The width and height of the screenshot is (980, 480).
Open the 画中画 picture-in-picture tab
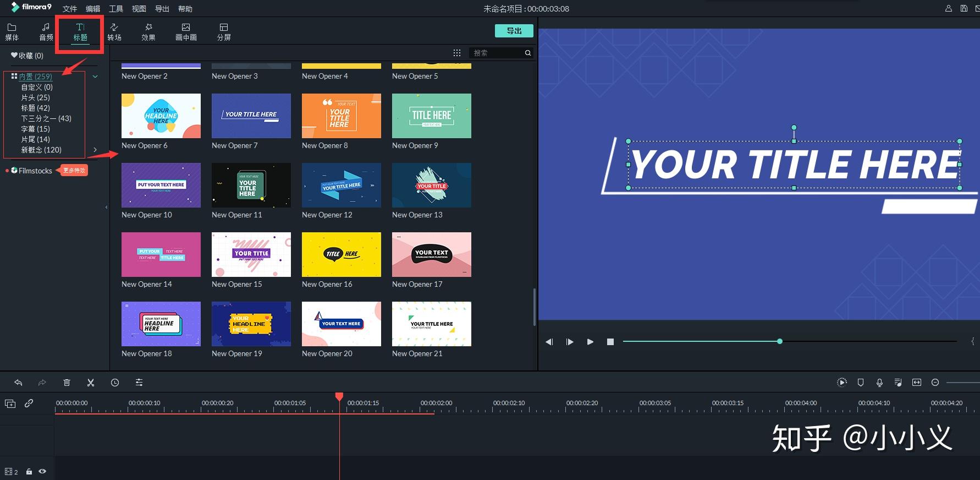(x=186, y=32)
